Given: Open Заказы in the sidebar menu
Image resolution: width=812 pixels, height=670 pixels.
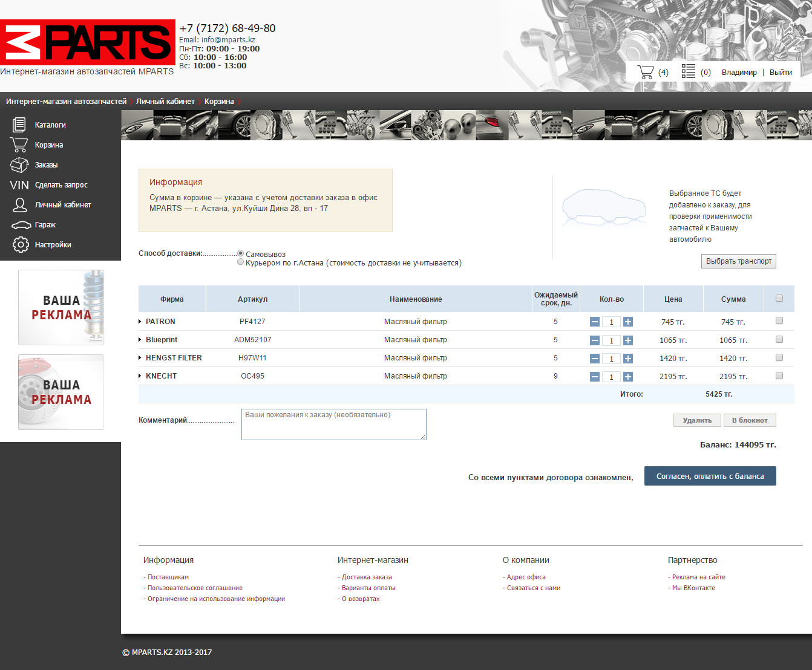Looking at the screenshot, I should 47,165.
